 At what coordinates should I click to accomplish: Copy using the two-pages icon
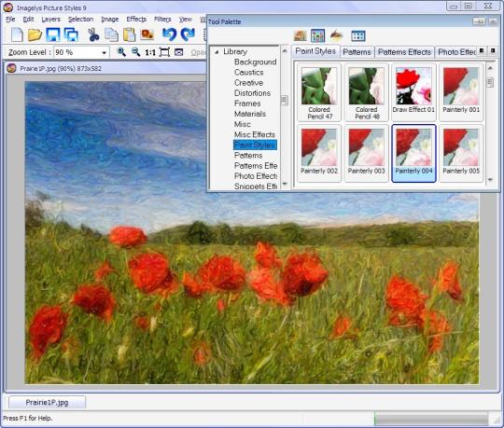[112, 35]
